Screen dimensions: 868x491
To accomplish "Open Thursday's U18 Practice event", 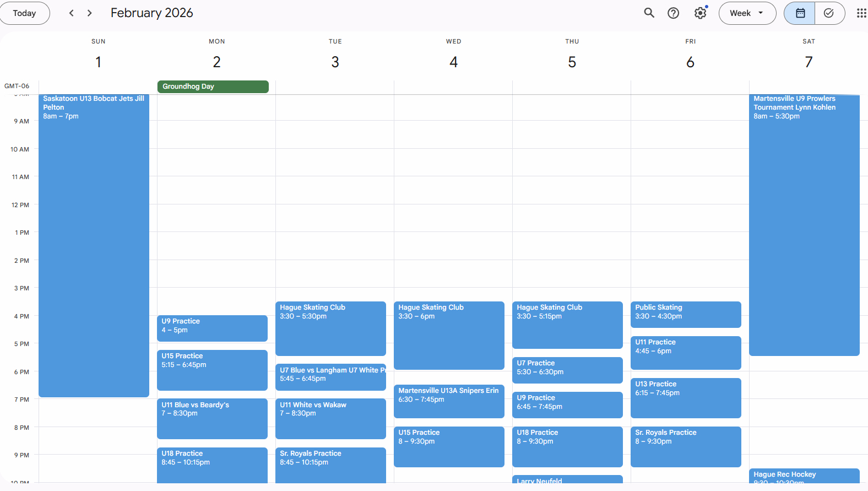I will click(567, 446).
